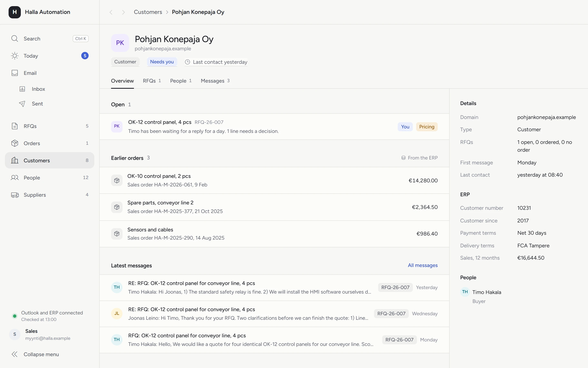Open yesterday's message from Timo Hakala

tap(274, 288)
